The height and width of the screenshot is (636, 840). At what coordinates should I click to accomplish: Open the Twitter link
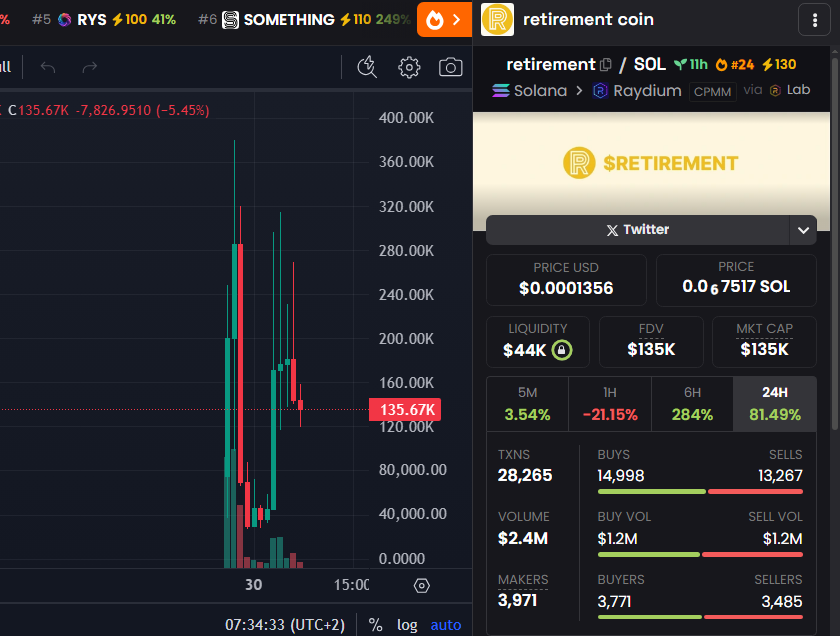coord(638,230)
